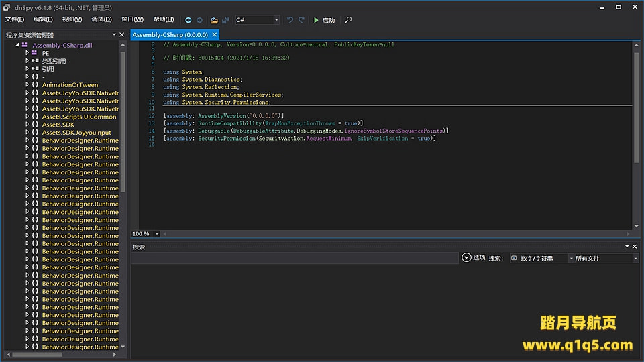Click the open file folder icon

(x=214, y=20)
